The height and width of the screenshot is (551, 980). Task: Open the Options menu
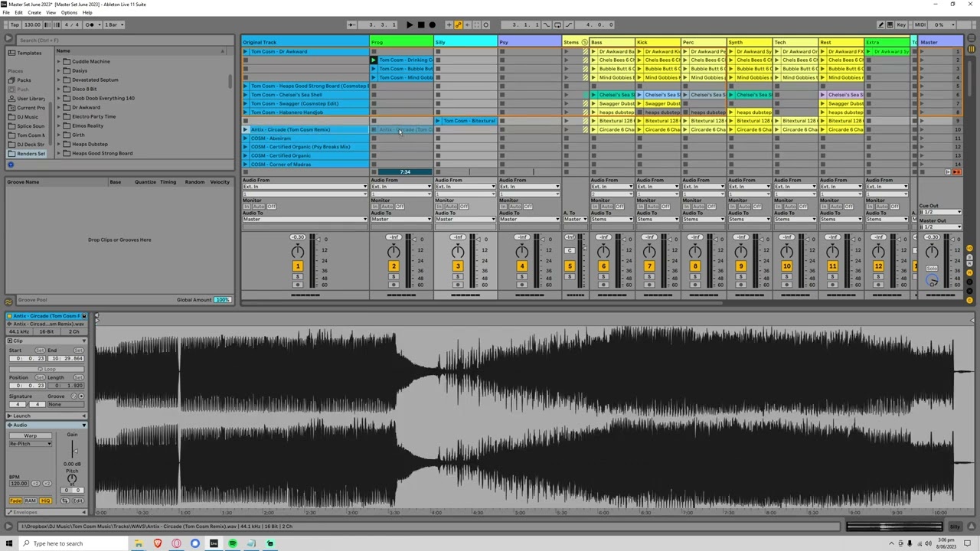pos(69,12)
